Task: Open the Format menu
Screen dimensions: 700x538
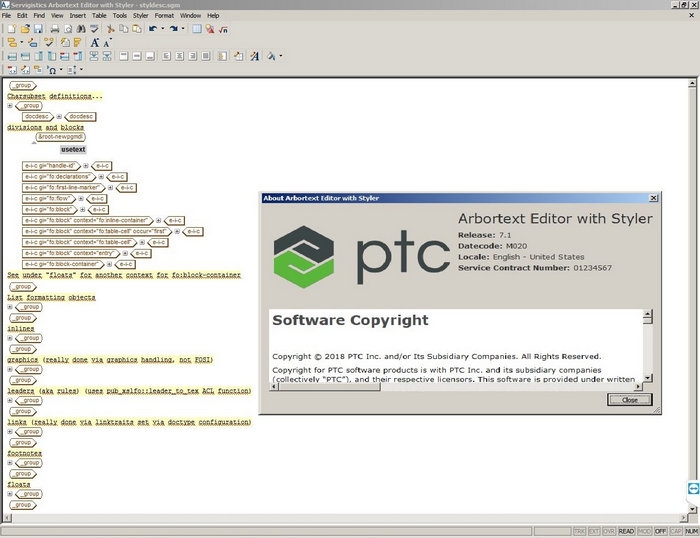Action: 164,16
